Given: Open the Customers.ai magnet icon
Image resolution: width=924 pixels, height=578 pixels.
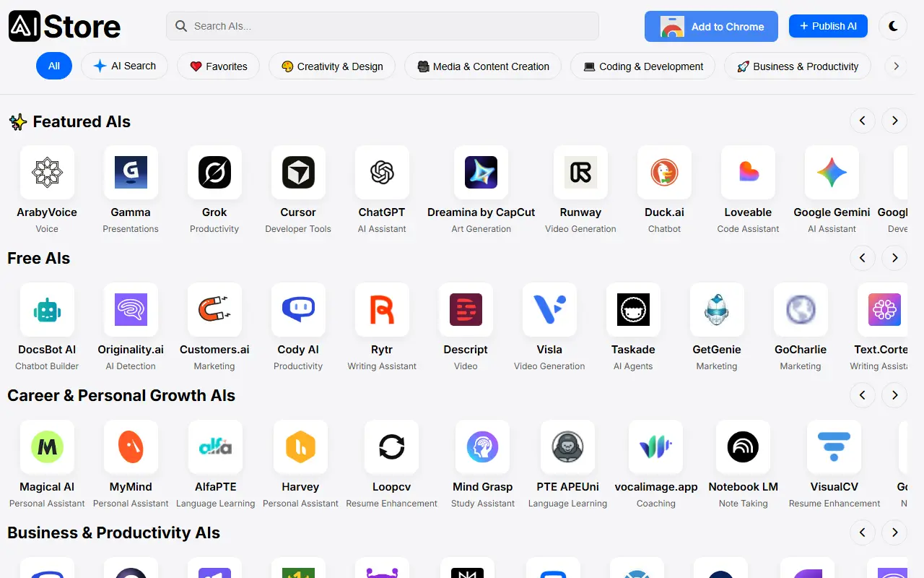Looking at the screenshot, I should pos(214,310).
